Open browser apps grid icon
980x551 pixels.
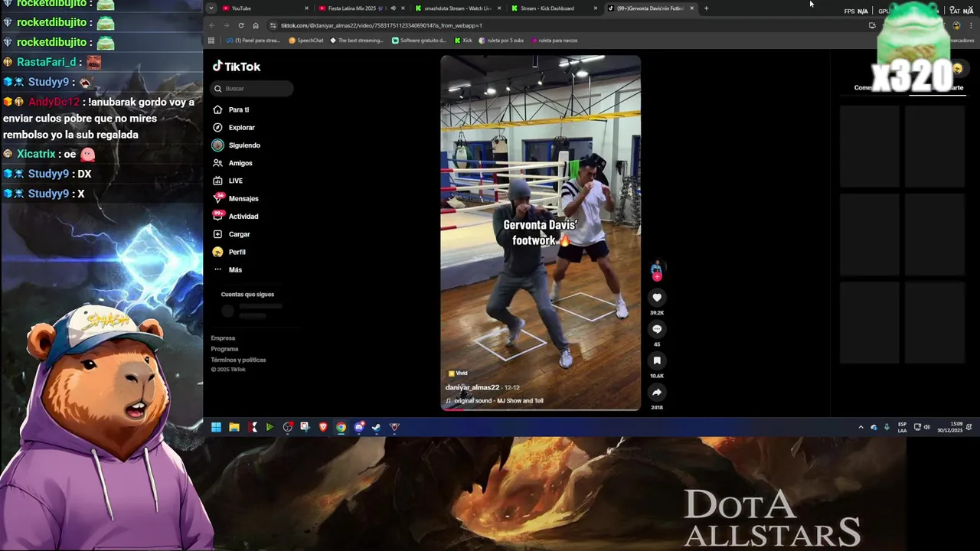pos(211,41)
